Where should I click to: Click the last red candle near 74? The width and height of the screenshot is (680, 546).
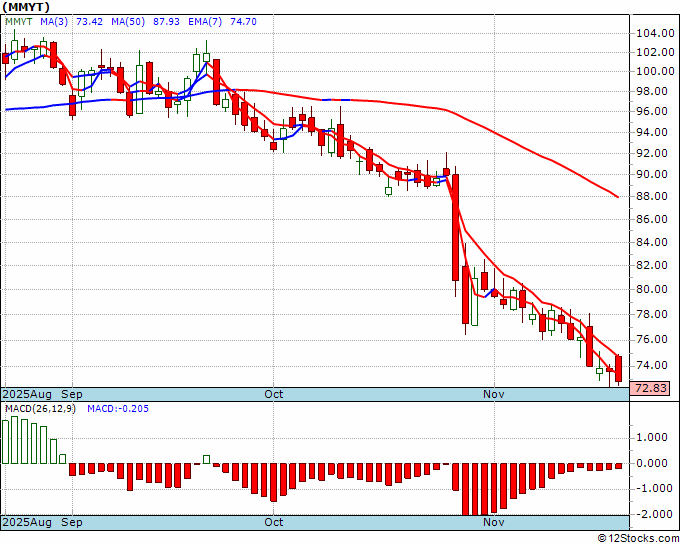(x=618, y=369)
